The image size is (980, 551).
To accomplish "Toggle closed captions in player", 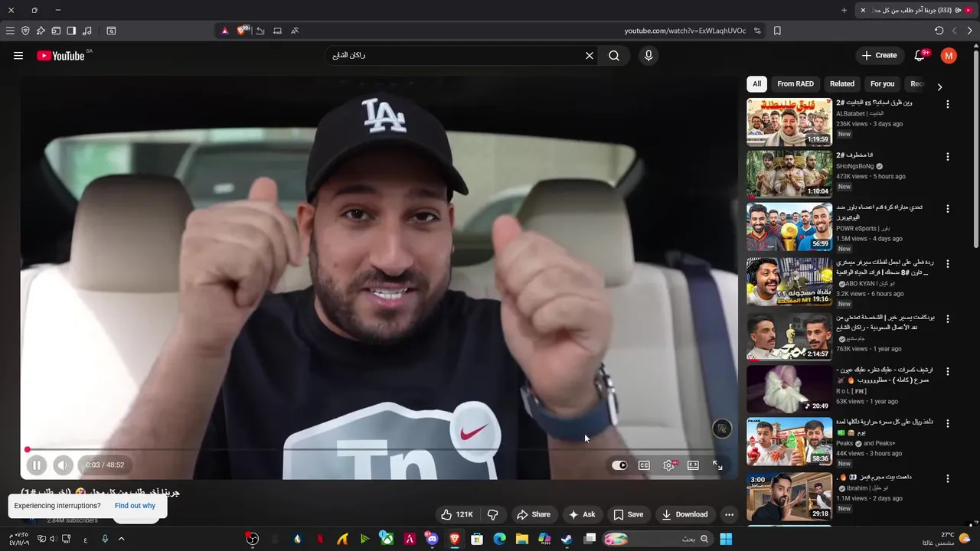I will coord(644,465).
